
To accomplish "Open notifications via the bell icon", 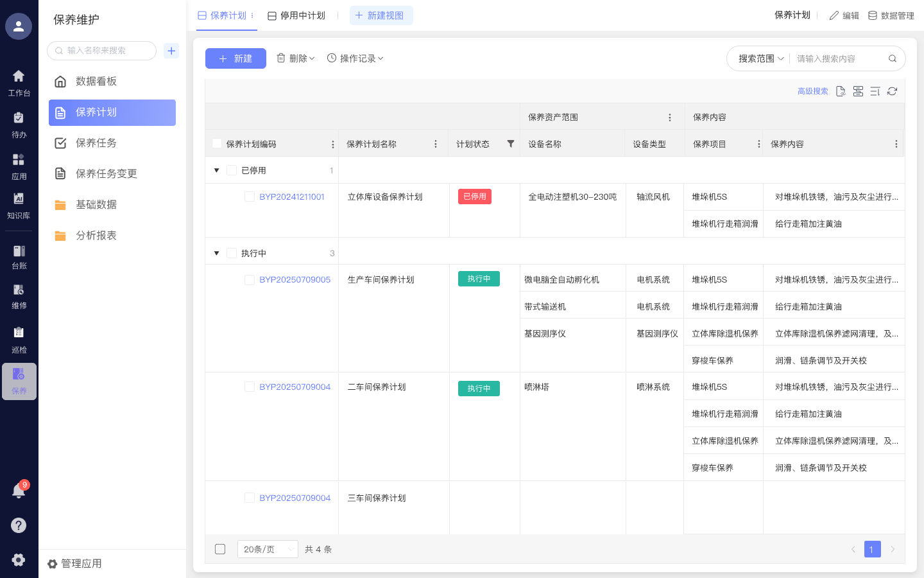I will tap(19, 491).
